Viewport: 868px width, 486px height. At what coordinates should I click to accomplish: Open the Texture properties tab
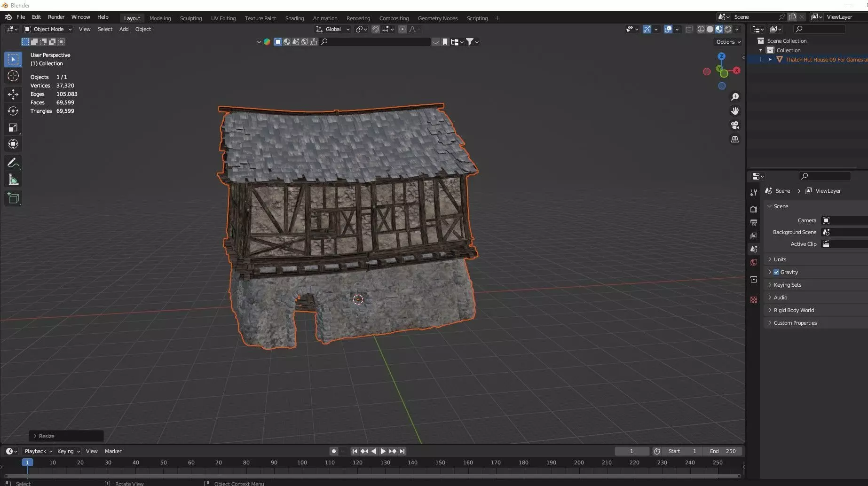point(754,300)
